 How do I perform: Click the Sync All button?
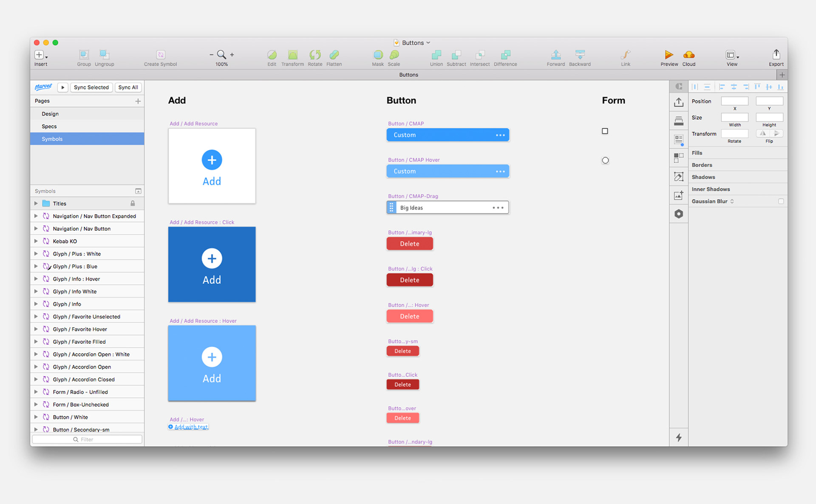(128, 87)
